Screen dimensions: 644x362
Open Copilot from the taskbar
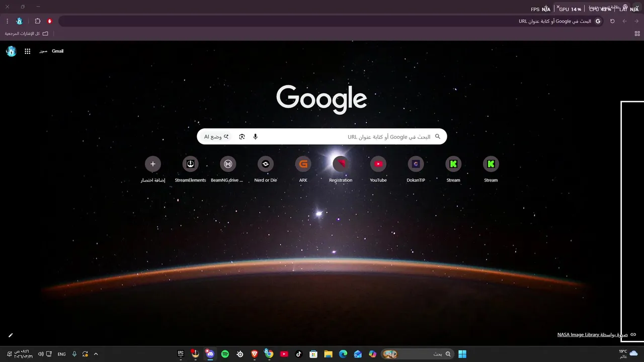[x=373, y=354]
